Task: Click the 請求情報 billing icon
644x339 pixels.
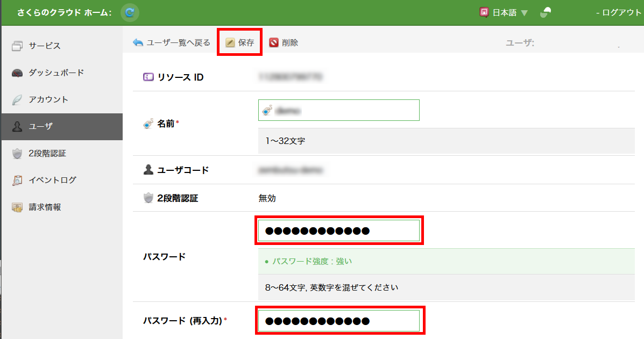Action: pyautogui.click(x=17, y=207)
